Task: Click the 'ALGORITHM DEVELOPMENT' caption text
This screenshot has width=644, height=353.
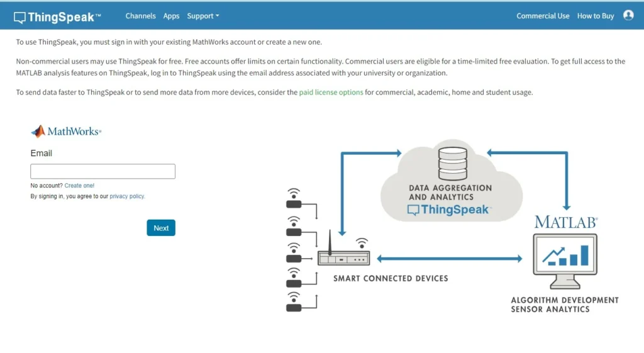Action: pyautogui.click(x=565, y=300)
